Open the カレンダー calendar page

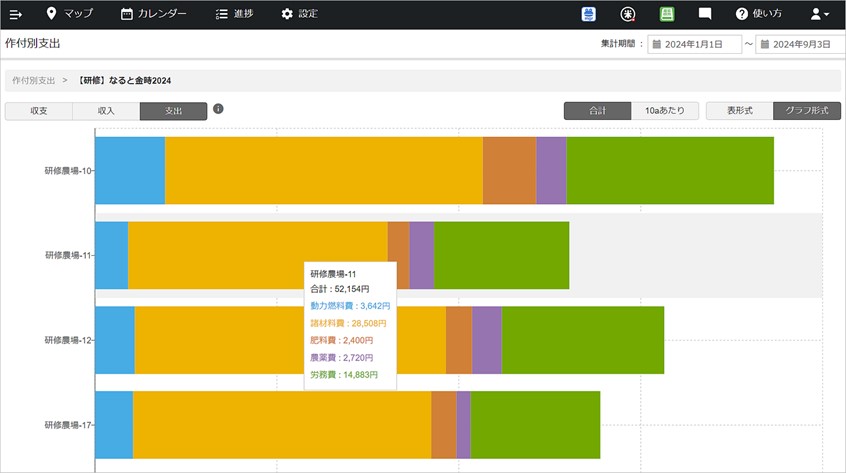click(x=153, y=14)
